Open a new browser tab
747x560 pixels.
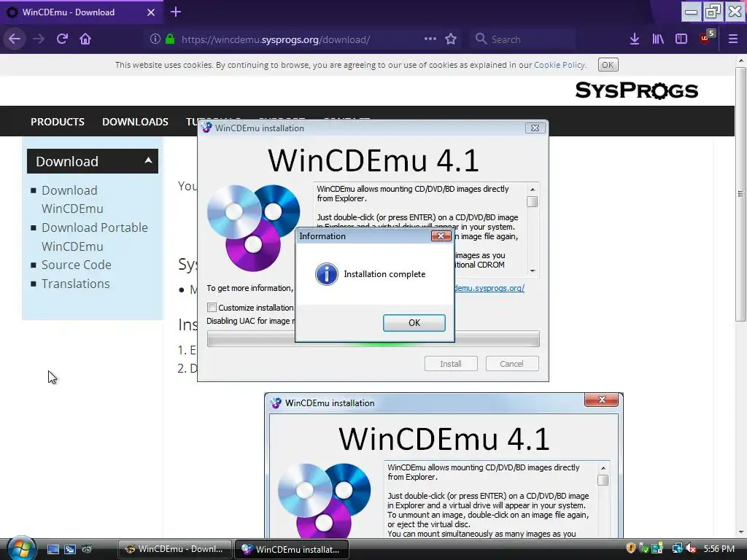(x=176, y=12)
